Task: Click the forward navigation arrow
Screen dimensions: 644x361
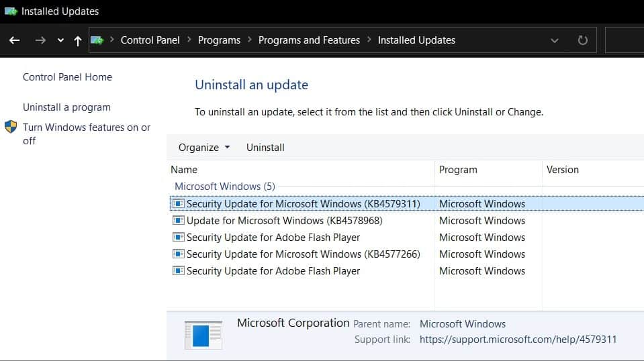Action: 40,40
